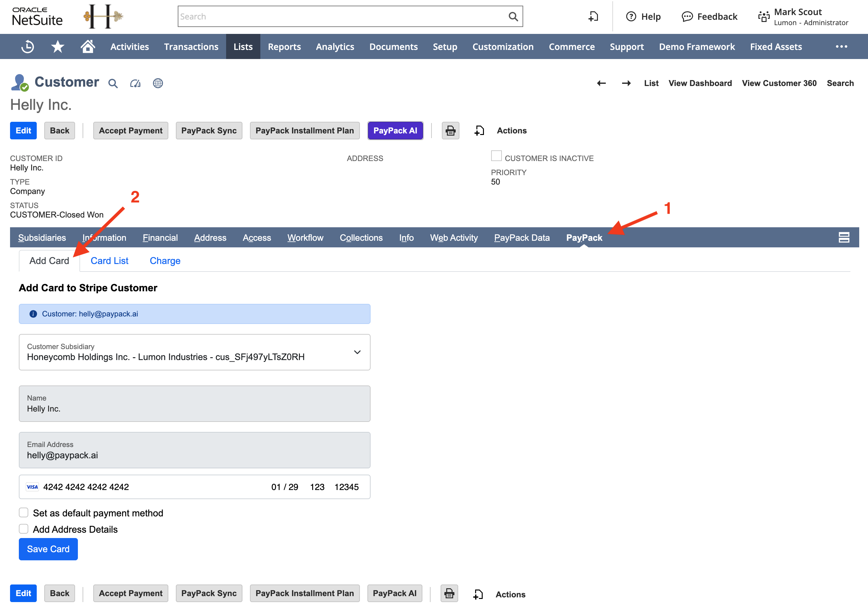This screenshot has height=614, width=868.
Task: Click the company logo next to NetSuite
Action: [103, 16]
